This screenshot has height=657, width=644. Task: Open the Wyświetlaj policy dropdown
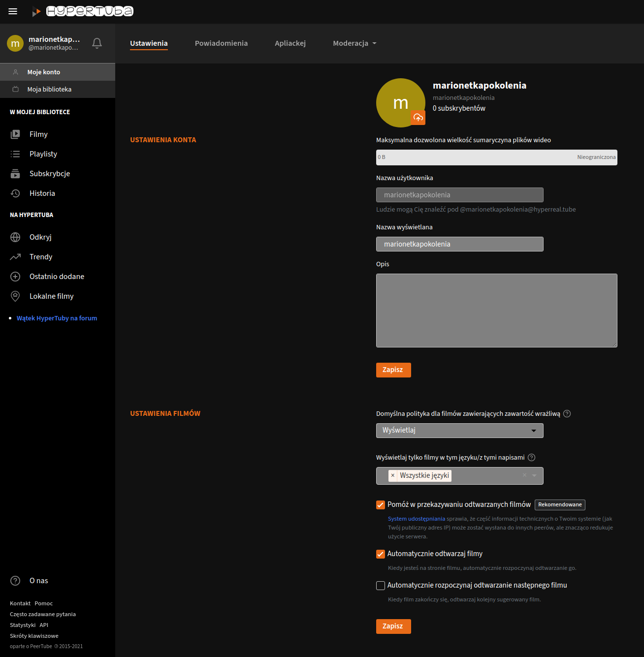click(460, 431)
